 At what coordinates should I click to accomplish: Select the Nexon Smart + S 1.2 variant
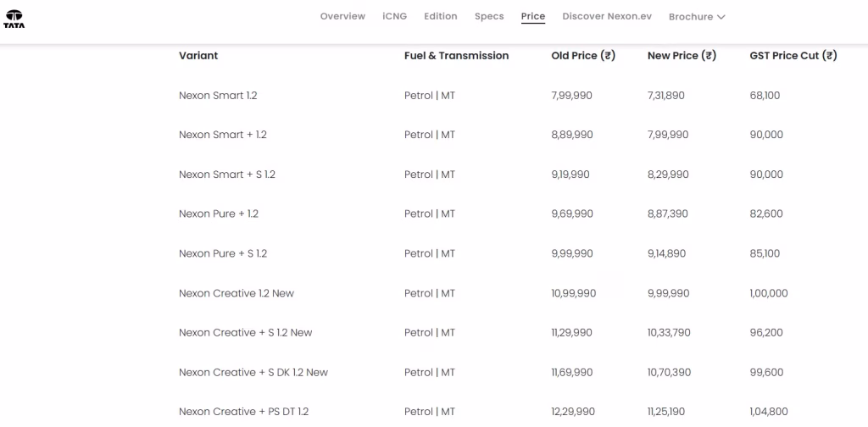point(227,175)
